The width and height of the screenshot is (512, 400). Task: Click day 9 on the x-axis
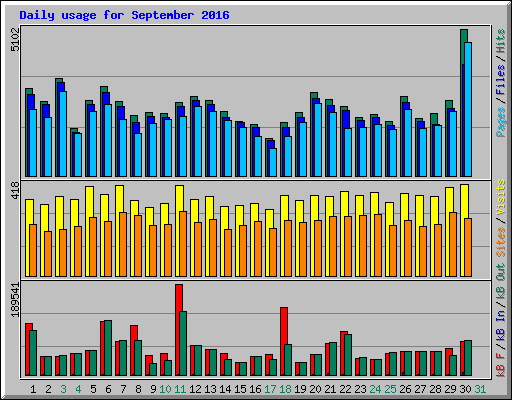[153, 389]
